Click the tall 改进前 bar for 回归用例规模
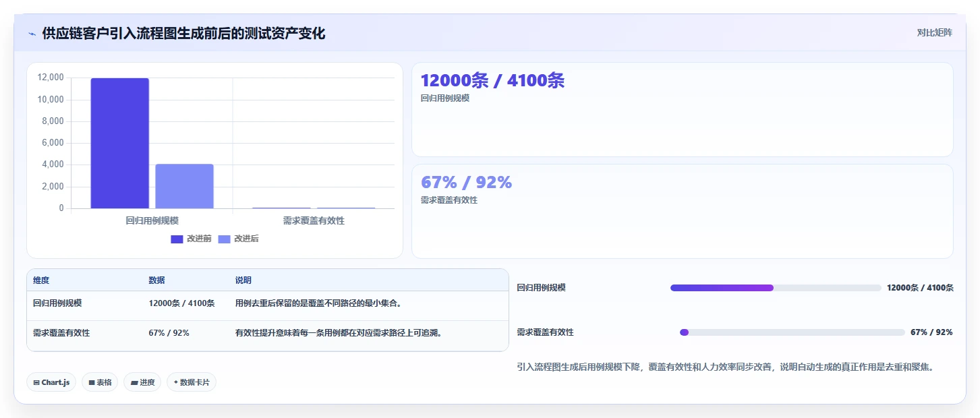Screen dimensions: 980x418 click(119, 143)
